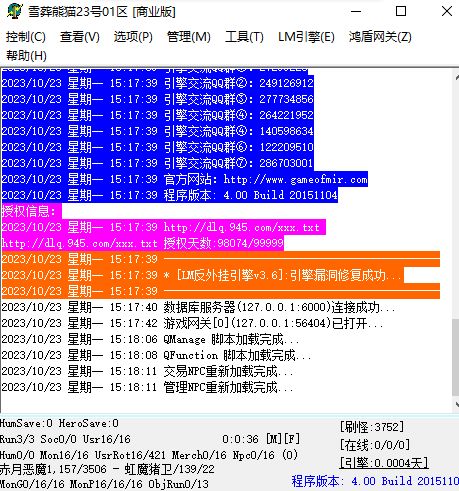Viewport: 459px width, 491px height.
Task: Open the 管理(M) menu
Action: click(189, 37)
